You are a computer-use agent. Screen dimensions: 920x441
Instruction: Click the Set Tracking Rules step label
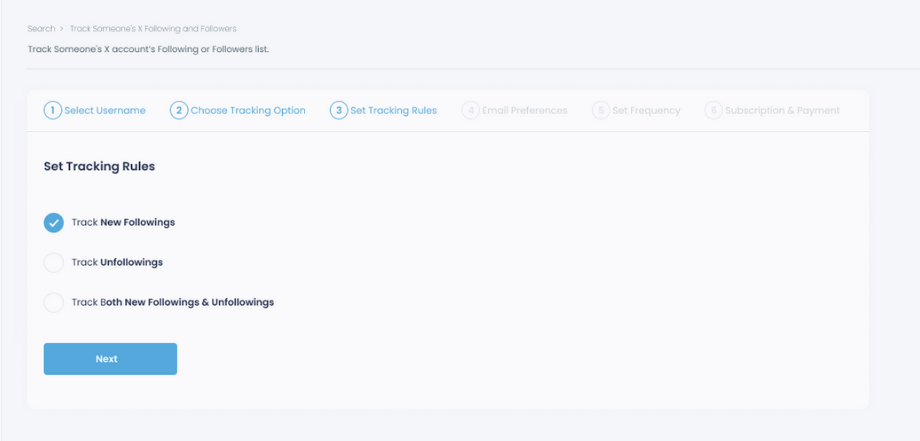coord(393,110)
